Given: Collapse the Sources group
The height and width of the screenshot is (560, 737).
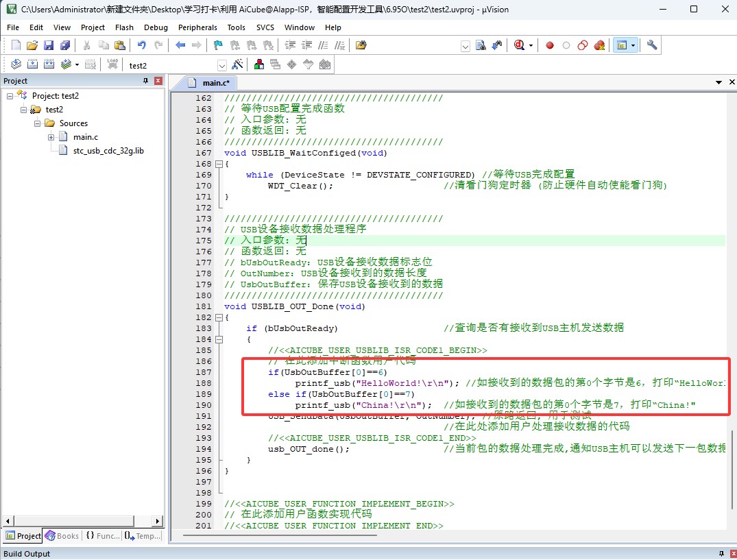Looking at the screenshot, I should pyautogui.click(x=36, y=123).
